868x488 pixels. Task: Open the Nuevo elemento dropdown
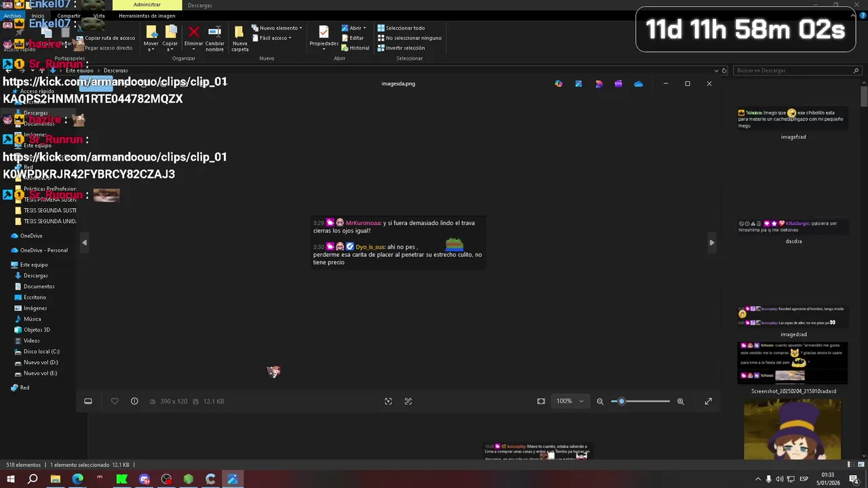click(x=277, y=28)
